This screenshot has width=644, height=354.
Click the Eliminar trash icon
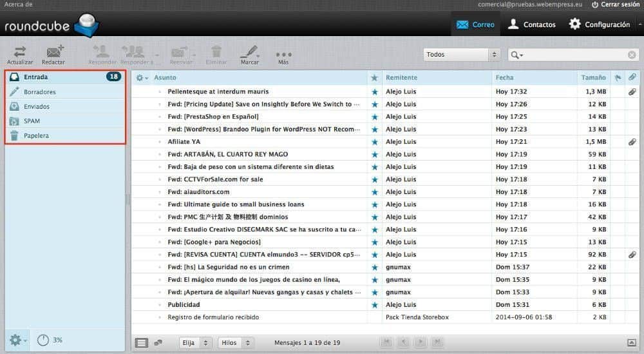pyautogui.click(x=216, y=52)
